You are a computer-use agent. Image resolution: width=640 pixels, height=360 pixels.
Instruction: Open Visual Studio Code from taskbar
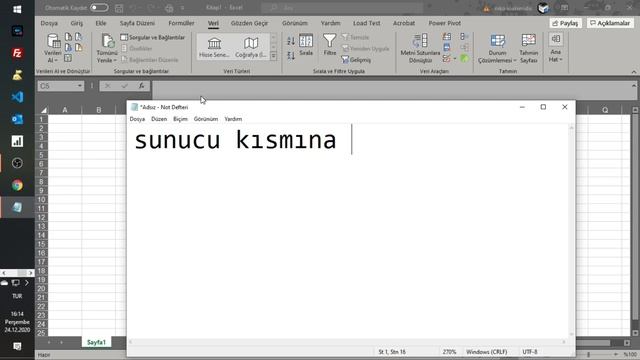click(x=17, y=97)
